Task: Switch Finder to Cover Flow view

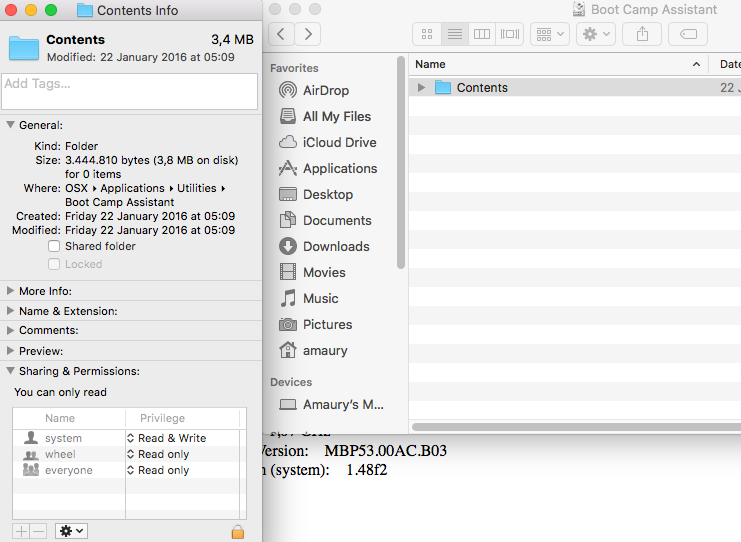Action: (509, 34)
